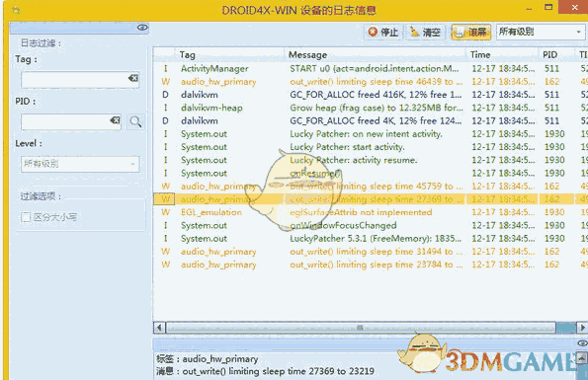Close the log window
Viewport: 588px width, 380px height.
(x=574, y=7)
